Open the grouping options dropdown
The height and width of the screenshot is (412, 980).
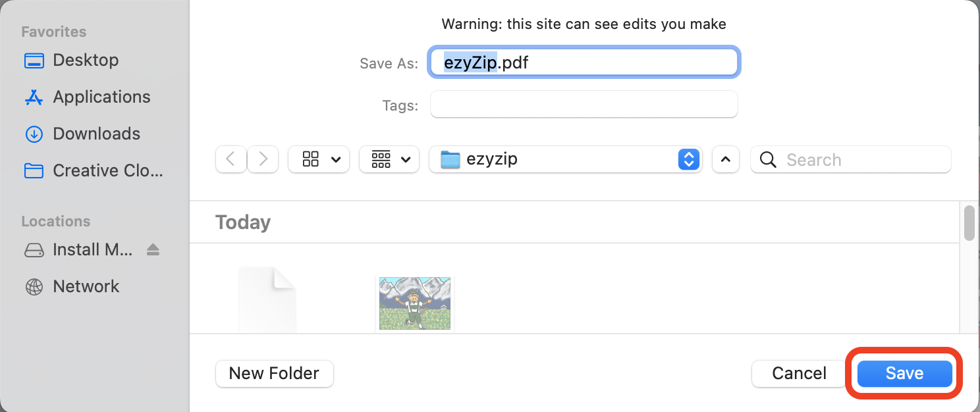389,159
